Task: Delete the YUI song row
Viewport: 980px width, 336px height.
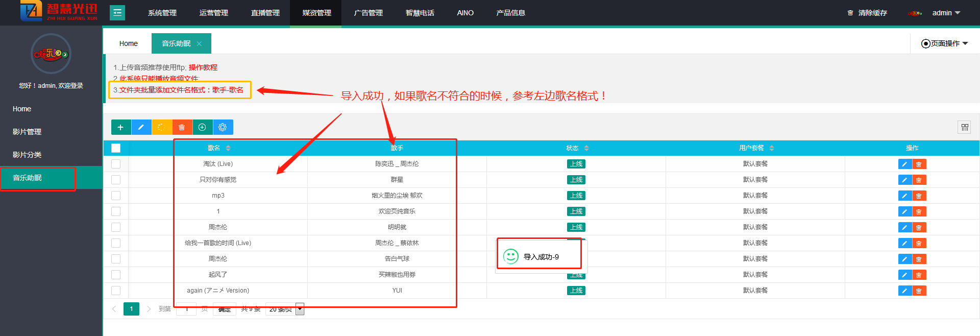Action: [919, 291]
